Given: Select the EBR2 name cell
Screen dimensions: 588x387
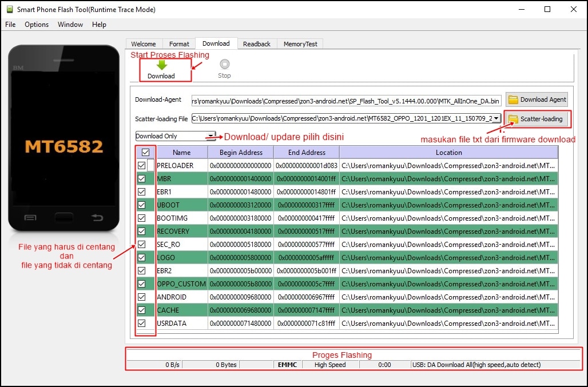Looking at the screenshot, I should [182, 270].
